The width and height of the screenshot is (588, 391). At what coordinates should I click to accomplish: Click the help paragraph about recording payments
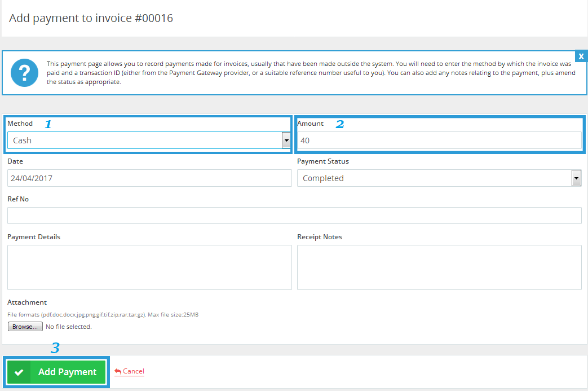point(311,73)
